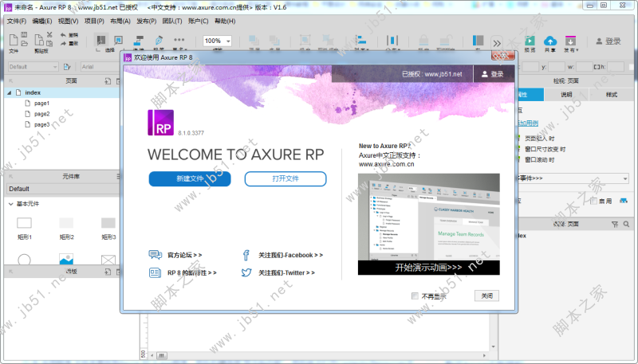Viewport: 638px width, 364px height.
Task: Open the 帮助(H) menu
Action: (225, 22)
